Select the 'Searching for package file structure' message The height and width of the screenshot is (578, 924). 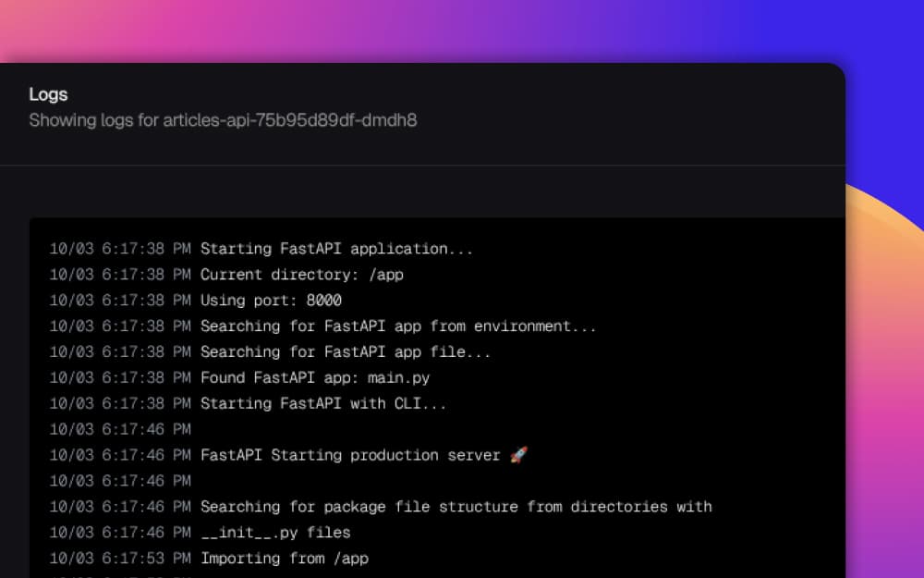click(x=456, y=506)
